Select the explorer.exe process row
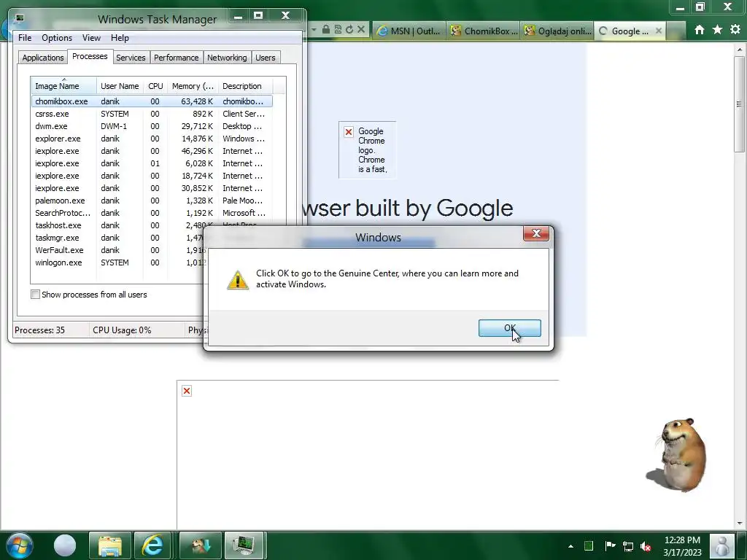The width and height of the screenshot is (747, 560). click(152, 139)
